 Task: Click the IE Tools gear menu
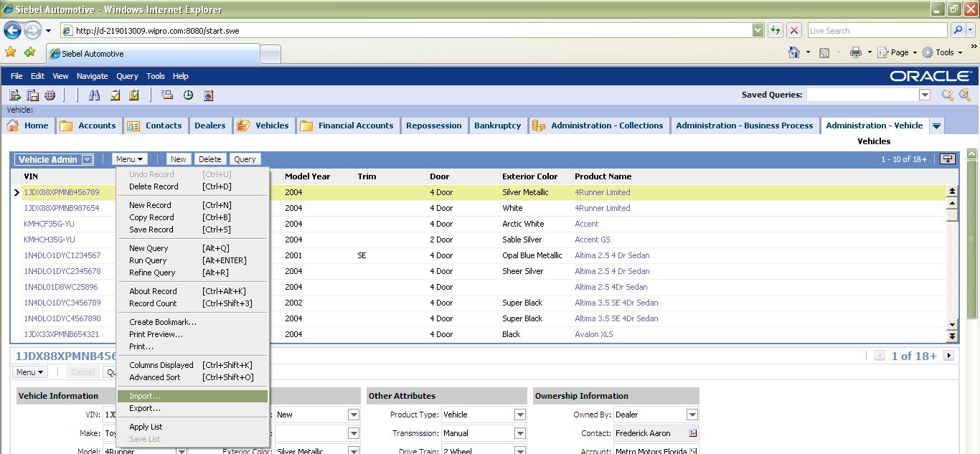(x=942, y=52)
